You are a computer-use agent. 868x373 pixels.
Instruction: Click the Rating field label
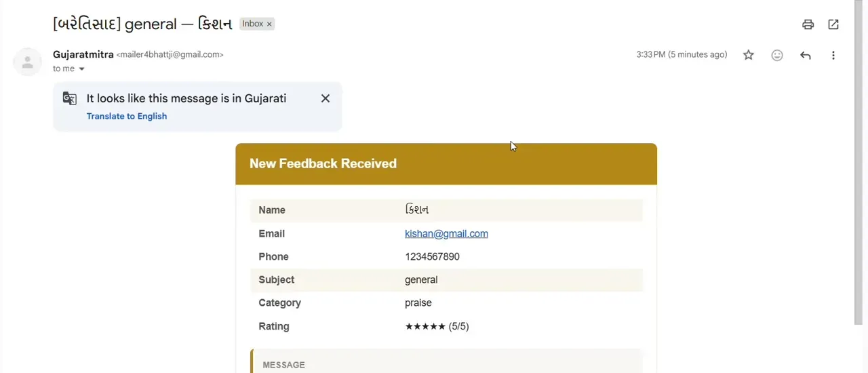274,326
